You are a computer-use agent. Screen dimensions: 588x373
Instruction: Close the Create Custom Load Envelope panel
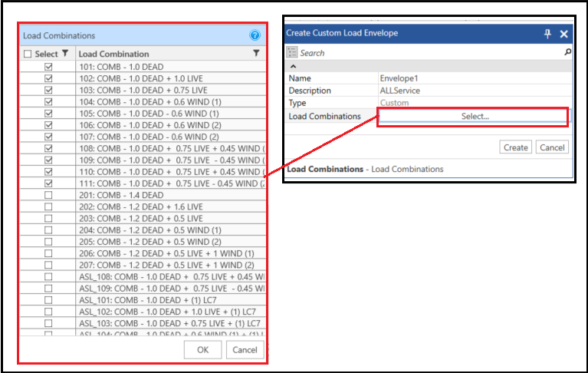point(563,34)
